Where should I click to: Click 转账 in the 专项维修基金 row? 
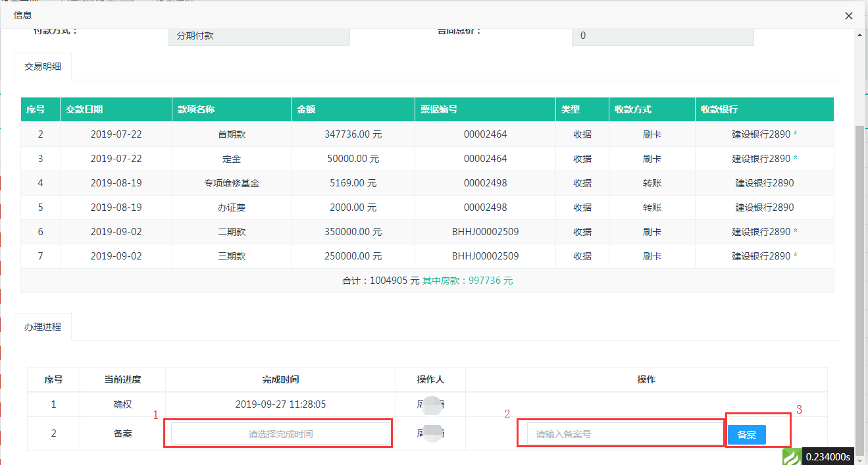pyautogui.click(x=652, y=183)
